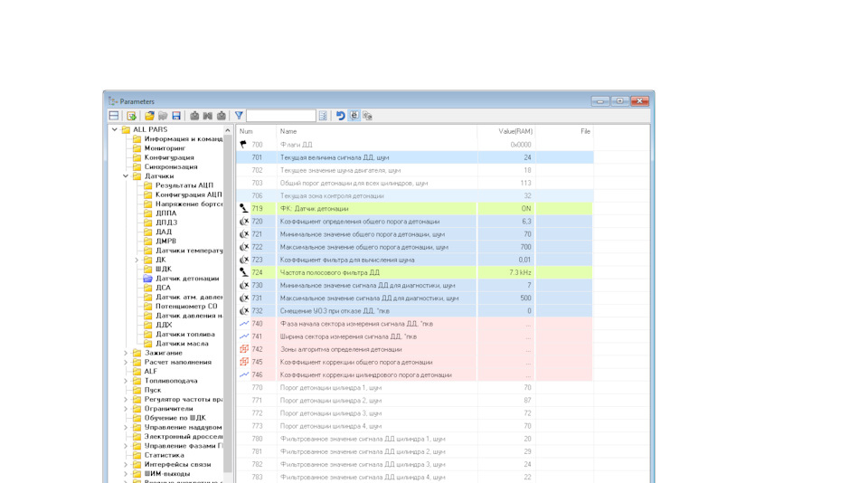Click the icon for parameter 719

point(243,208)
